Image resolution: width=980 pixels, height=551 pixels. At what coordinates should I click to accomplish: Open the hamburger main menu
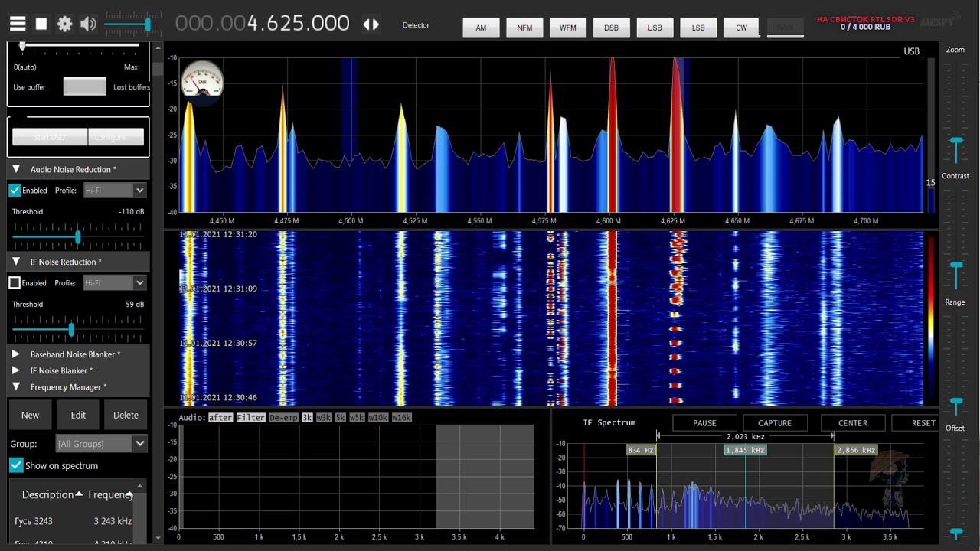tap(18, 24)
